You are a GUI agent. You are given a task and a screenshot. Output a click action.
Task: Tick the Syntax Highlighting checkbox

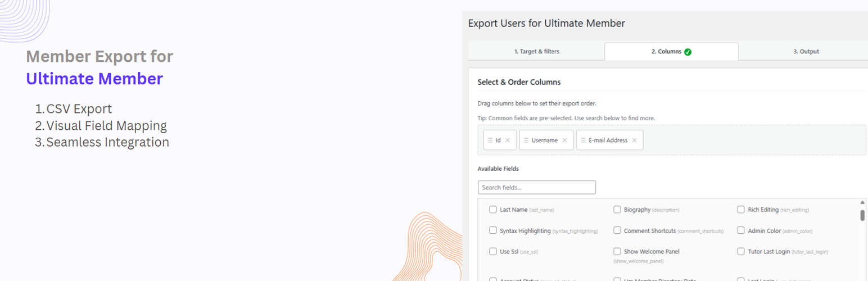point(493,230)
